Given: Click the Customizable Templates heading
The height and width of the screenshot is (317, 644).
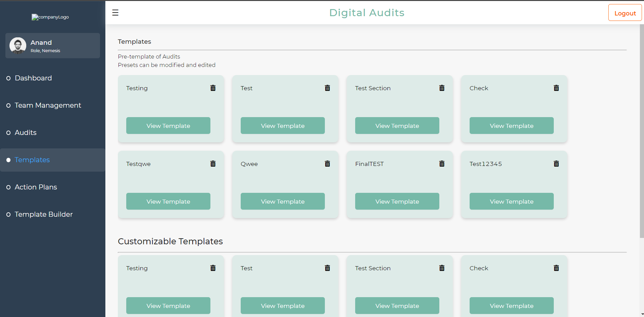Looking at the screenshot, I should [170, 241].
